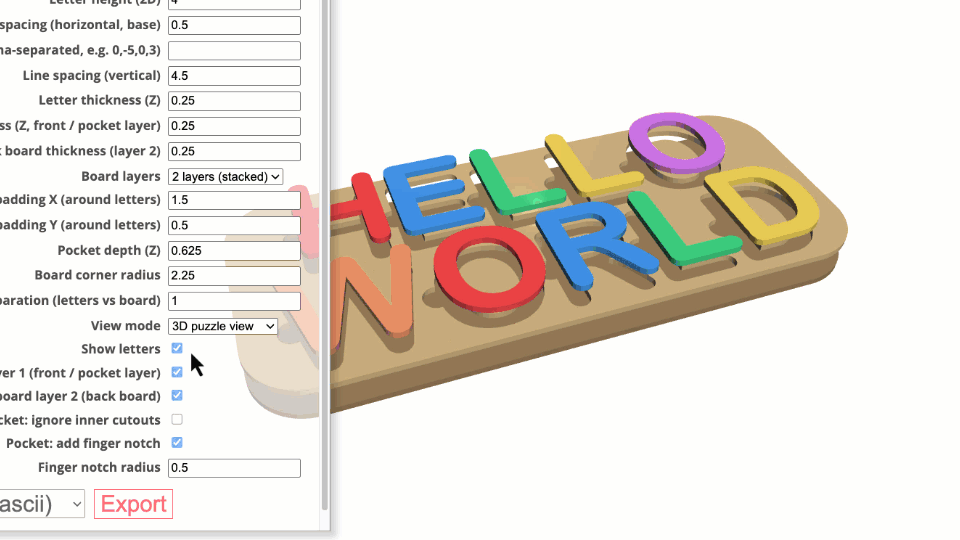Click the settings panel vertical scrollbar
This screenshot has height=540, width=960.
[x=324, y=250]
